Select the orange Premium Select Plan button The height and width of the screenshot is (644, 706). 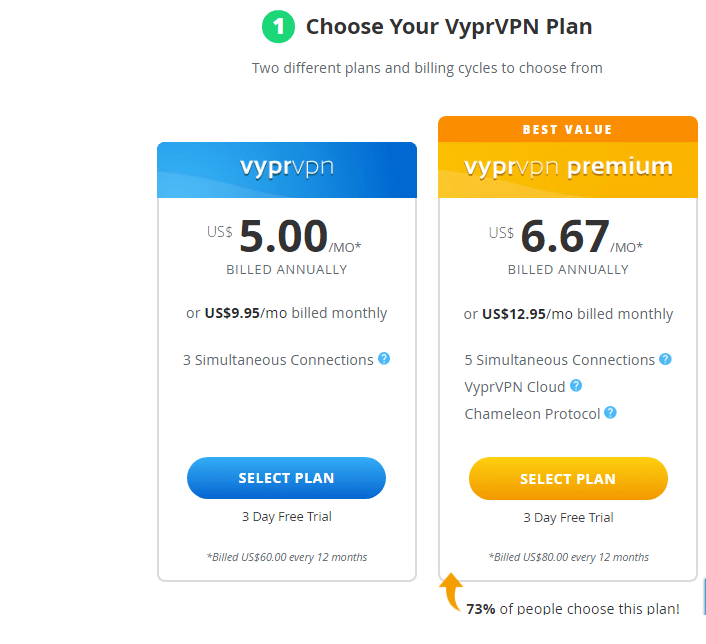coord(568,478)
